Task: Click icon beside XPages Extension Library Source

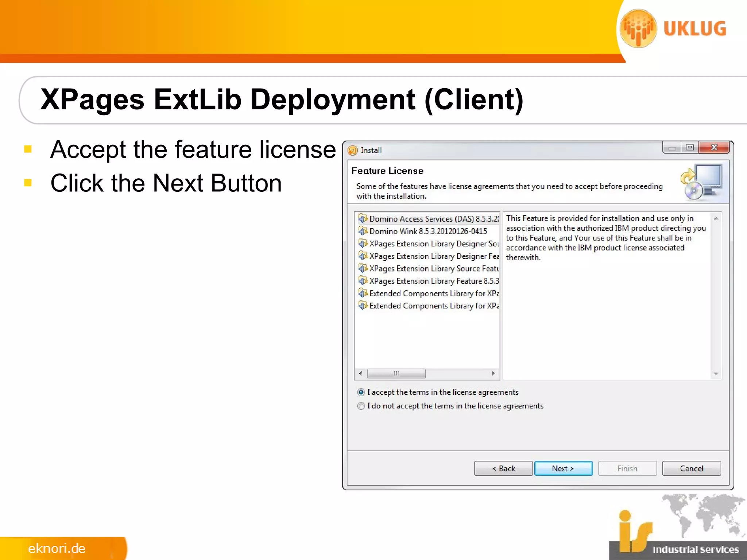Action: (x=363, y=268)
